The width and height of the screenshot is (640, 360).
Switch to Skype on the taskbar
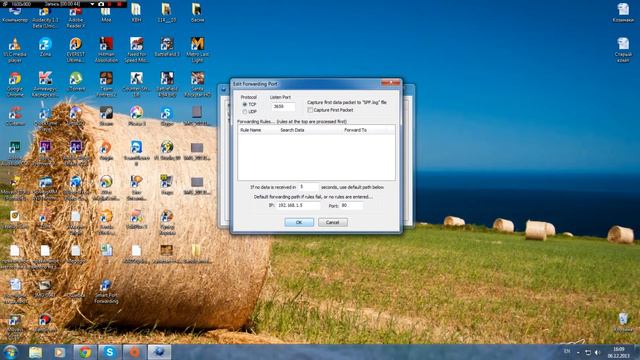[x=109, y=352]
